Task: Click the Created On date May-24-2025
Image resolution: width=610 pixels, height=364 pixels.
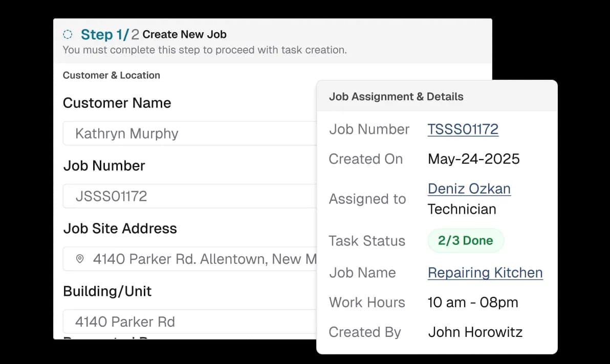Action: (x=473, y=159)
